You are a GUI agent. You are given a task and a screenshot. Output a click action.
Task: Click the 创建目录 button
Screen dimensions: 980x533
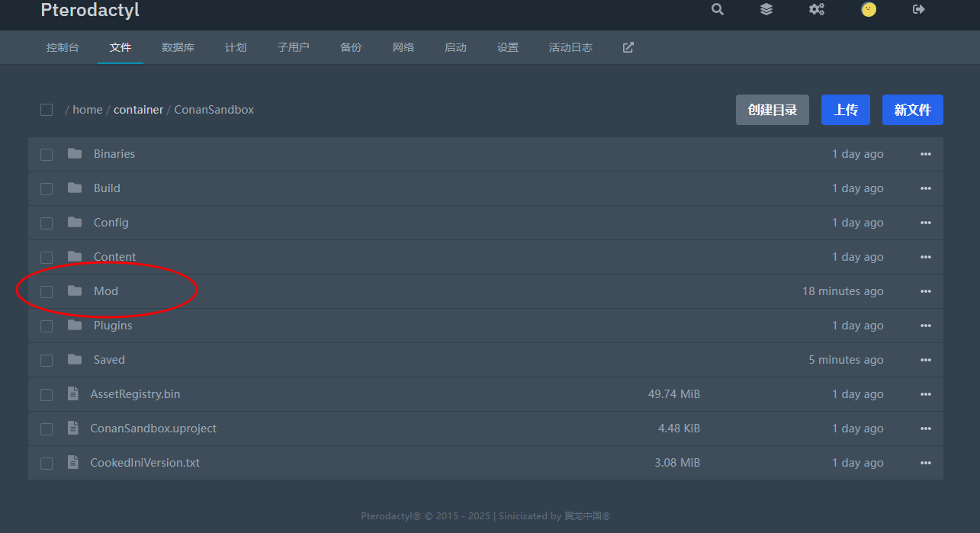coord(772,110)
